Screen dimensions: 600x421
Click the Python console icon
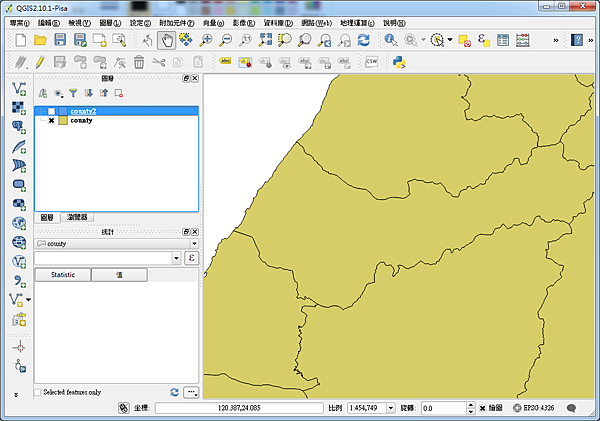click(399, 62)
